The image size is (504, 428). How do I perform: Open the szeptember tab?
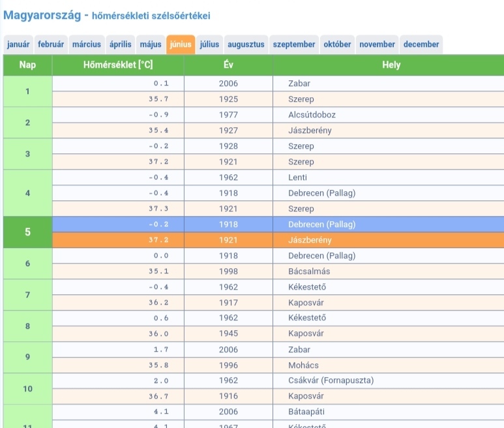(x=294, y=44)
